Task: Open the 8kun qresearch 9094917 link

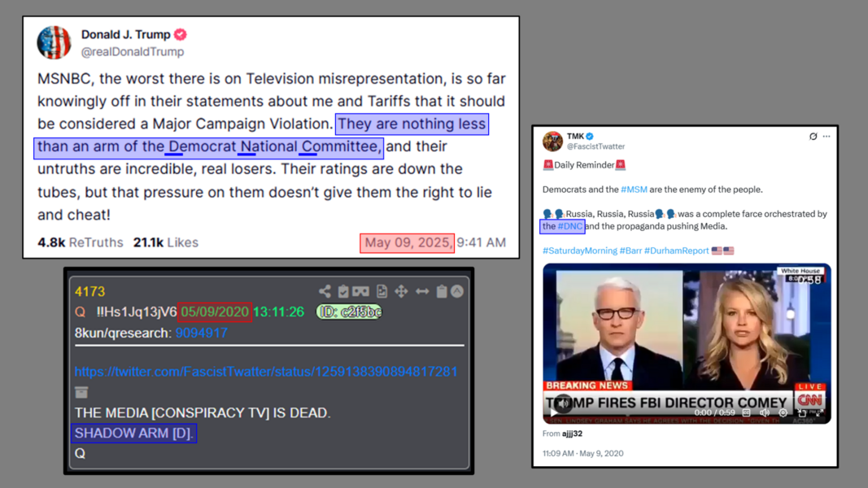Action: (x=202, y=333)
